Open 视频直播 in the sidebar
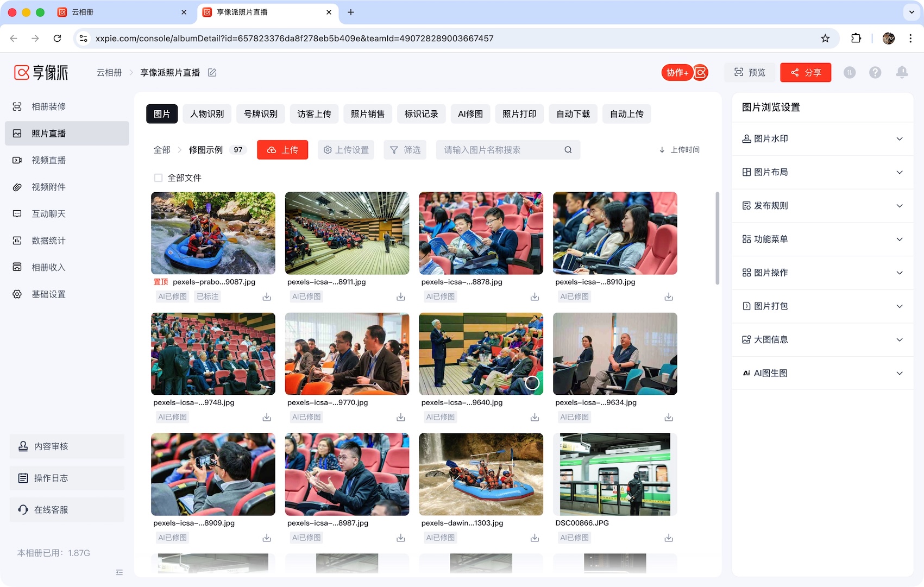924x587 pixels. click(48, 160)
